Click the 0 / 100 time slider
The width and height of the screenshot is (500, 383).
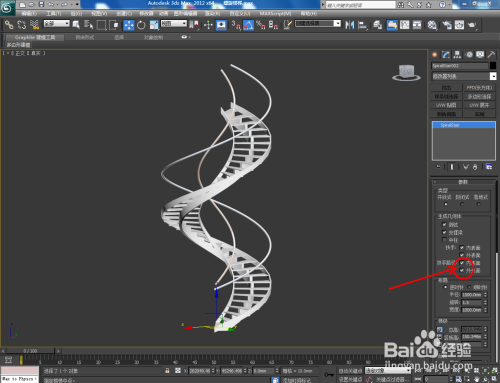(30, 351)
